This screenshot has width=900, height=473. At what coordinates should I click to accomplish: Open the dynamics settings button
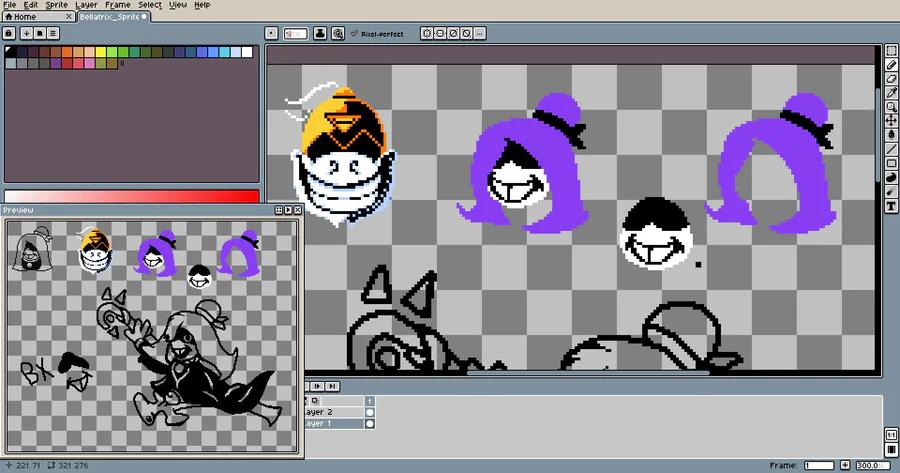338,34
